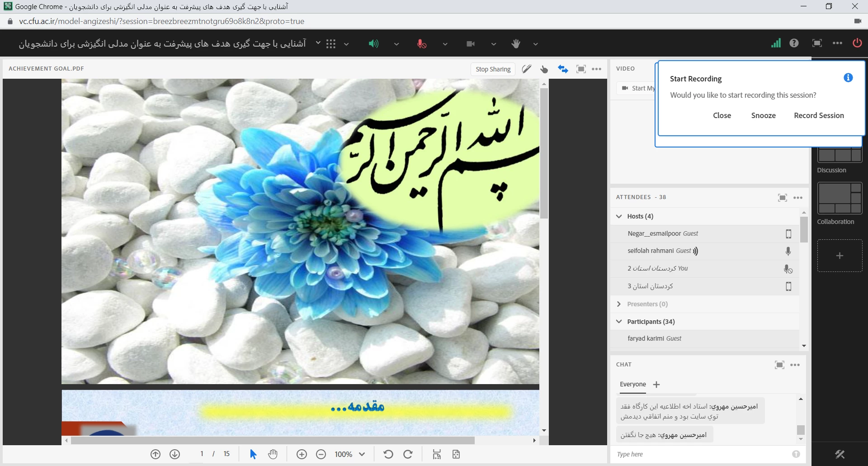Switch to the Collaboration layout
The image size is (868, 466).
pos(840,198)
